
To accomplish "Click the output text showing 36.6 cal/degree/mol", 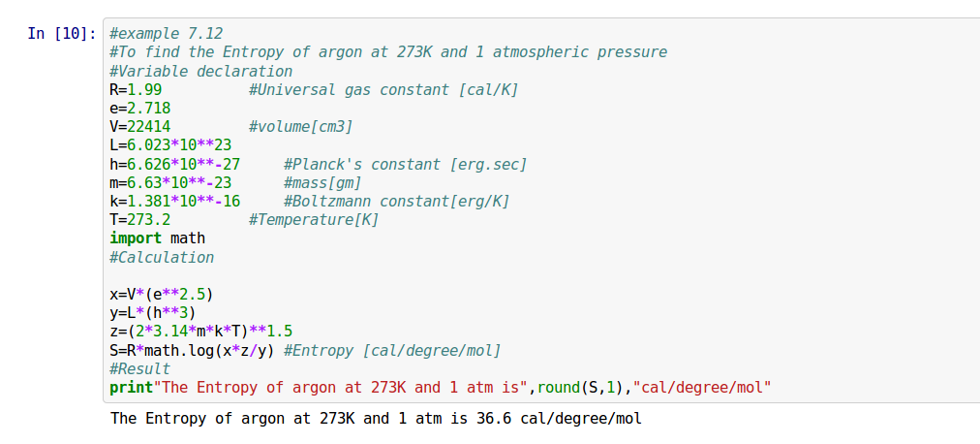I will (x=376, y=419).
